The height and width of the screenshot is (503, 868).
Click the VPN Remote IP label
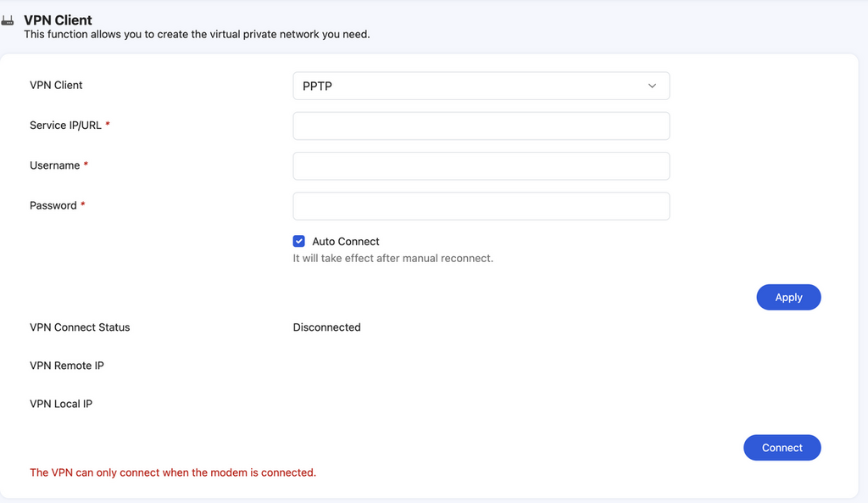tap(67, 365)
